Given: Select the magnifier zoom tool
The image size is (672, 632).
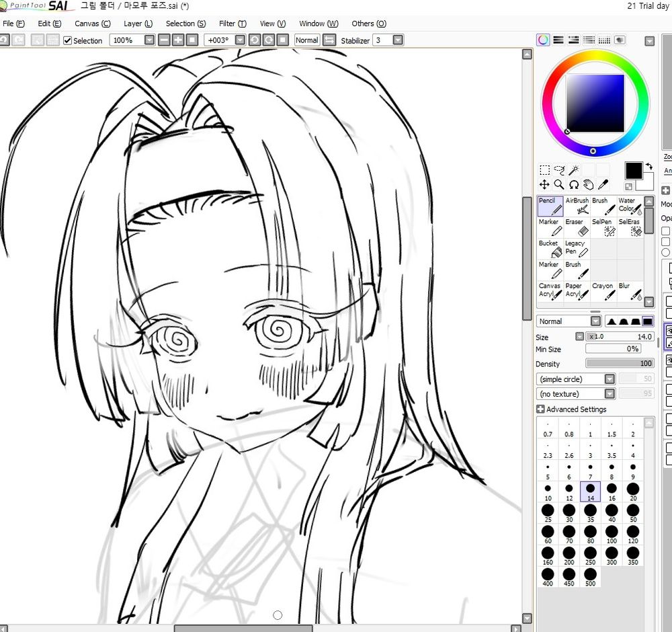Looking at the screenshot, I should coord(559,185).
